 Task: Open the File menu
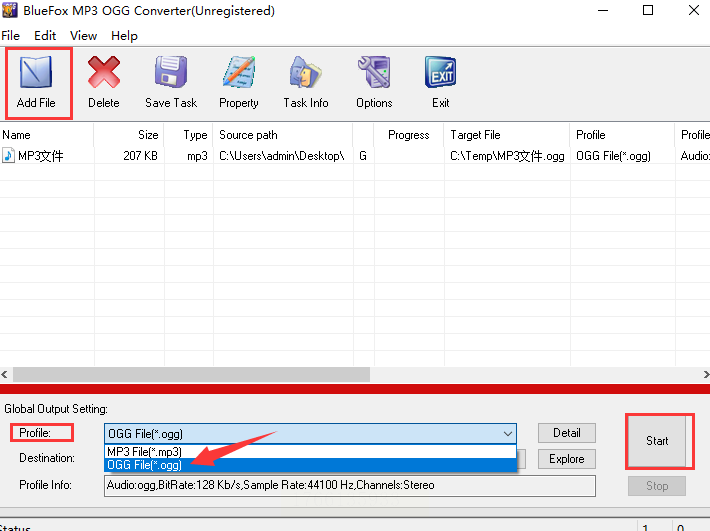[10, 36]
